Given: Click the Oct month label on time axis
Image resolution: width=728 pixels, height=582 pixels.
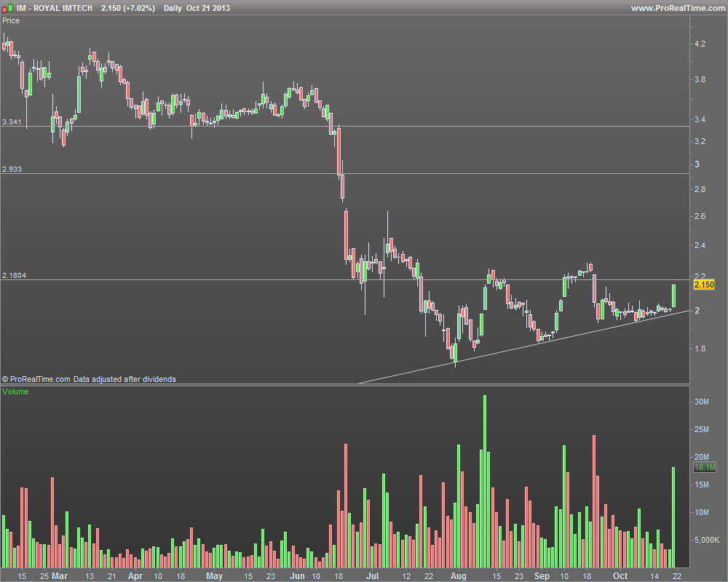Looking at the screenshot, I should coord(620,576).
